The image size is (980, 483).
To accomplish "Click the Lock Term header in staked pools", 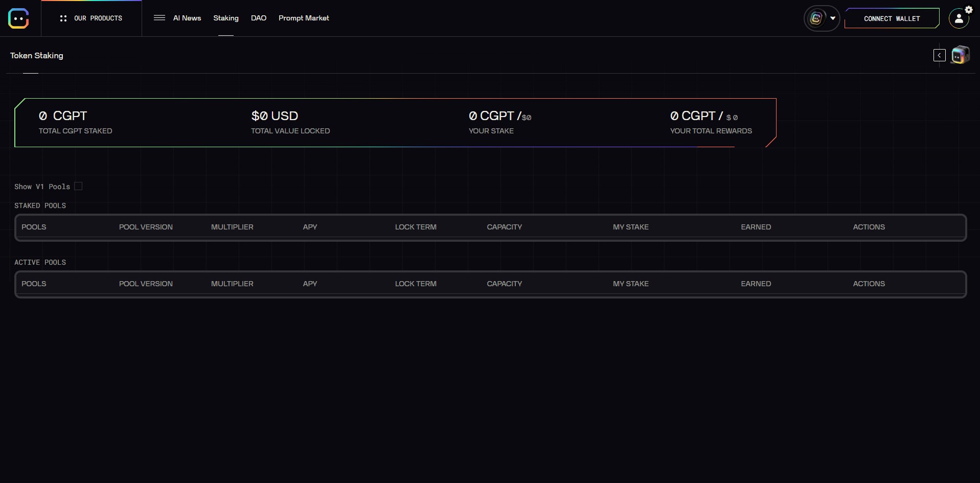I will [416, 227].
